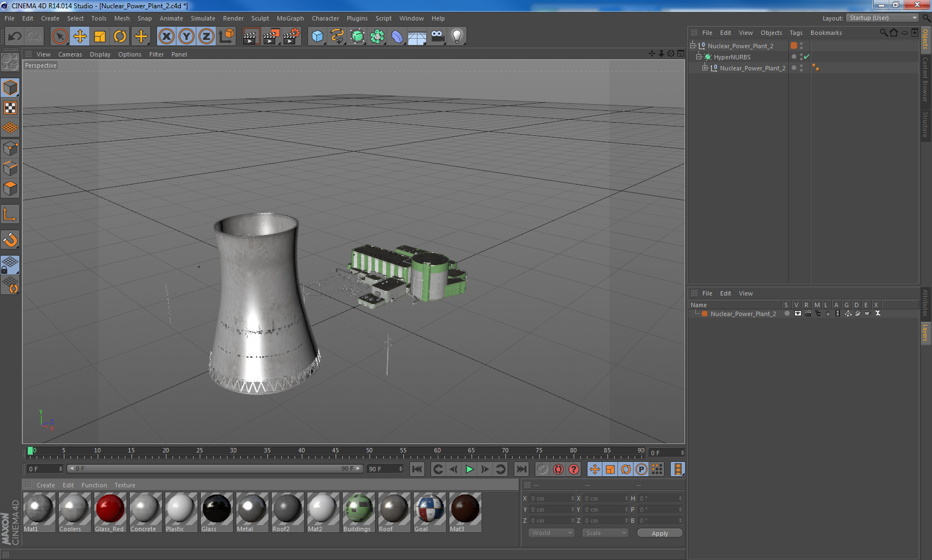The width and height of the screenshot is (932, 560).
Task: Open the viewport Display menu
Action: 100,54
